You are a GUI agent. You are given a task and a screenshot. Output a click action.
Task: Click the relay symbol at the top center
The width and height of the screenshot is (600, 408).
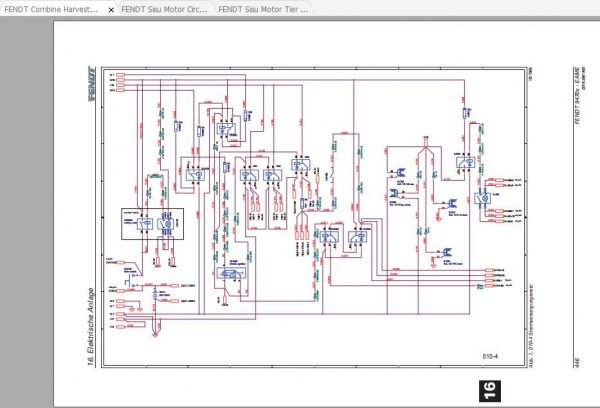(x=227, y=129)
